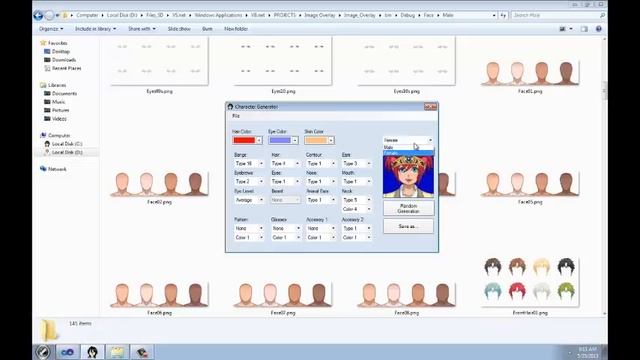Switch to Character Generator taskbar icon
The width and height of the screenshot is (640, 360).
pos(93,352)
